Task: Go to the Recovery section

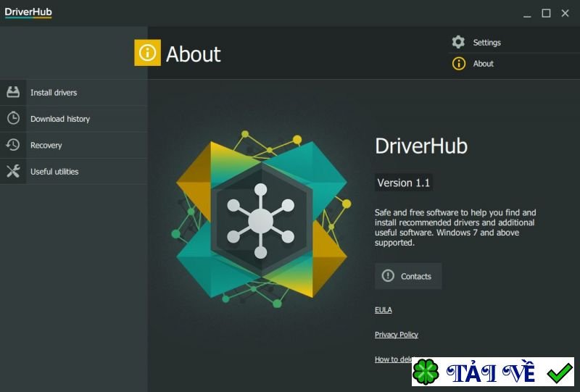Action: pos(74,145)
